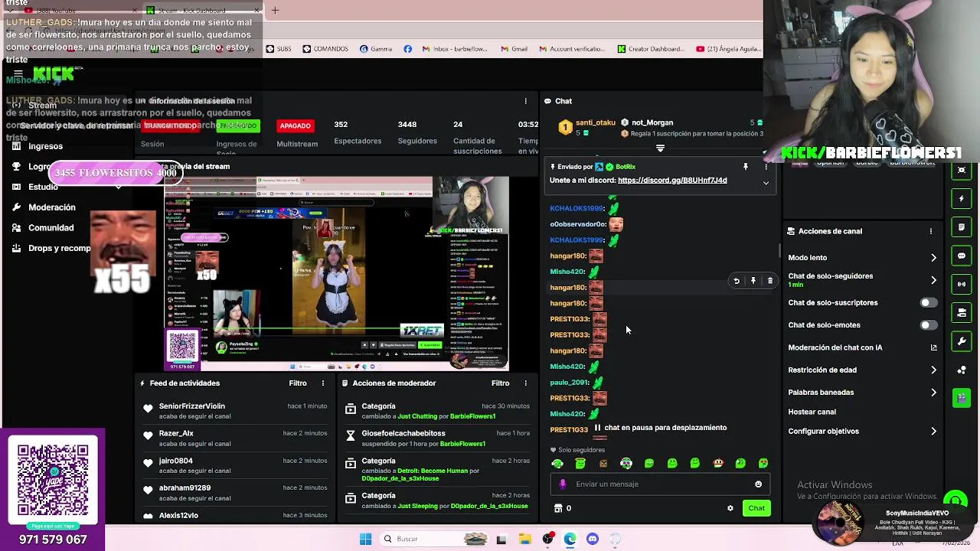Click SeniorFrizzerViolin in the activity feed
Screen dimensions: 980x551
pyautogui.click(x=192, y=406)
